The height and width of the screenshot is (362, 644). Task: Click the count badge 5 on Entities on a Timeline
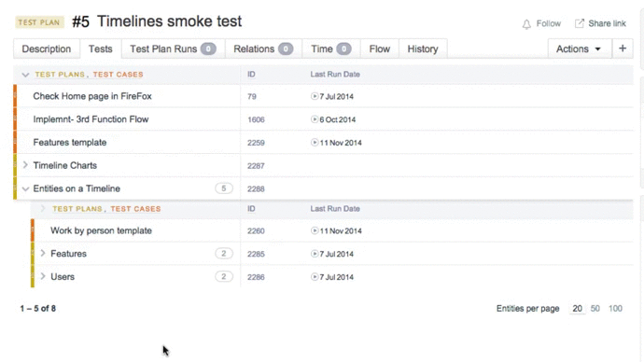pos(224,188)
